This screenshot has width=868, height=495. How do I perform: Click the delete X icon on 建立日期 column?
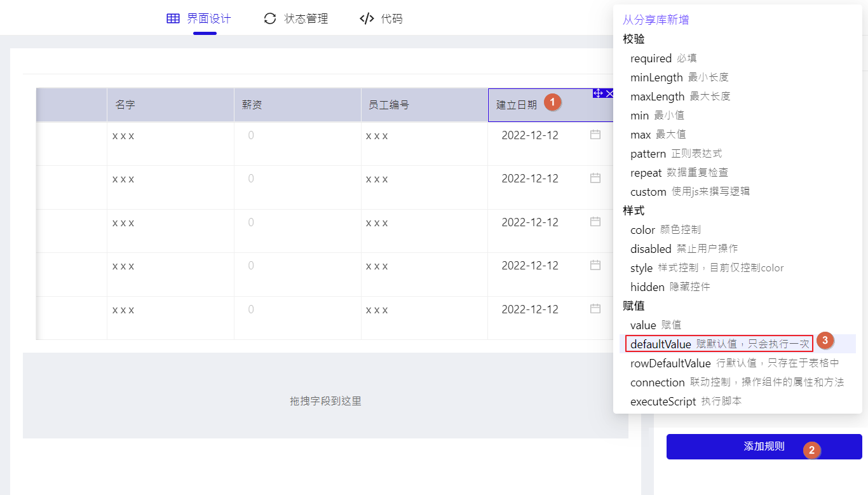[610, 93]
